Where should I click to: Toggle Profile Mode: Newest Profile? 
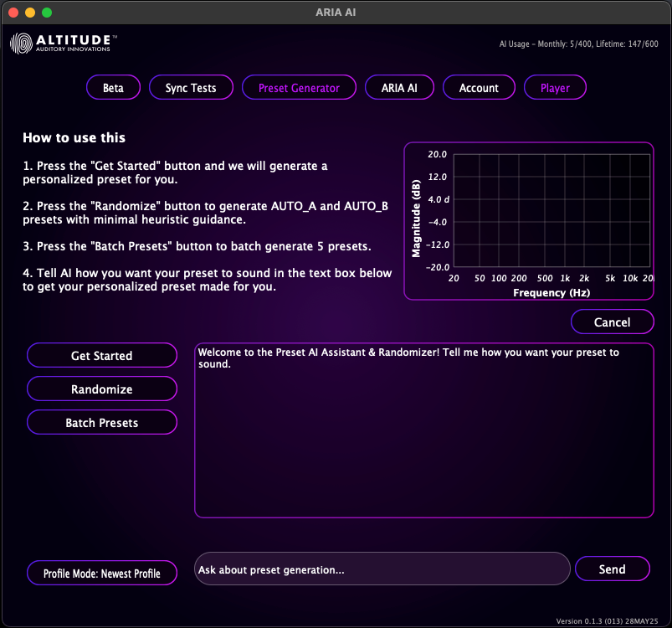[102, 573]
